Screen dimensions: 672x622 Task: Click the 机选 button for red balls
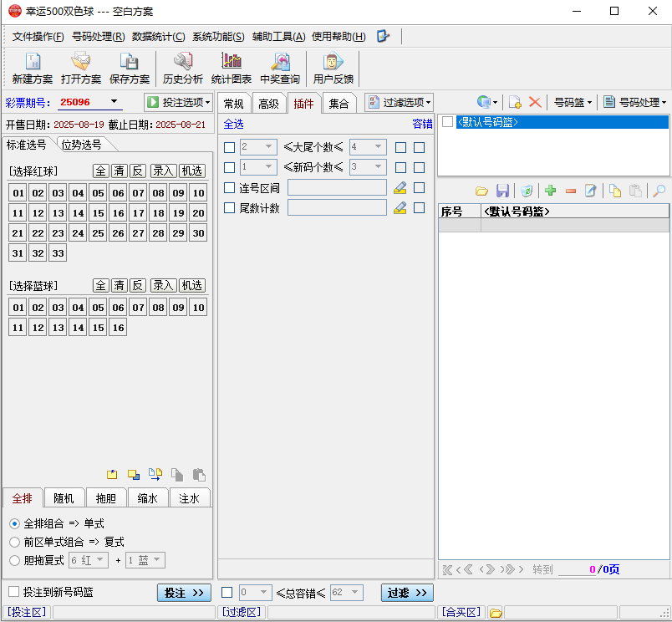[192, 171]
